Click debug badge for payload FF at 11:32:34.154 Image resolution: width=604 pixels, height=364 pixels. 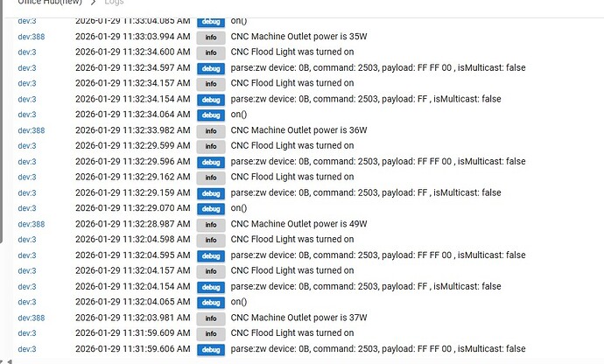pos(211,100)
